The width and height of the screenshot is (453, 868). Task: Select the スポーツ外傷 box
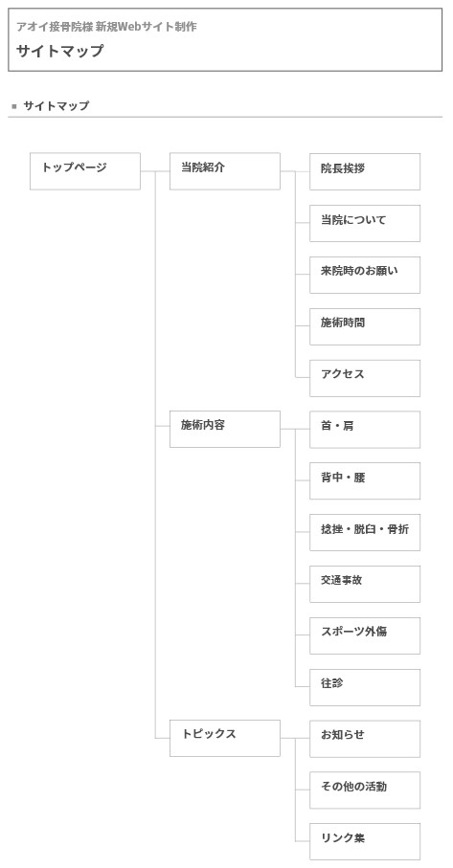364,635
